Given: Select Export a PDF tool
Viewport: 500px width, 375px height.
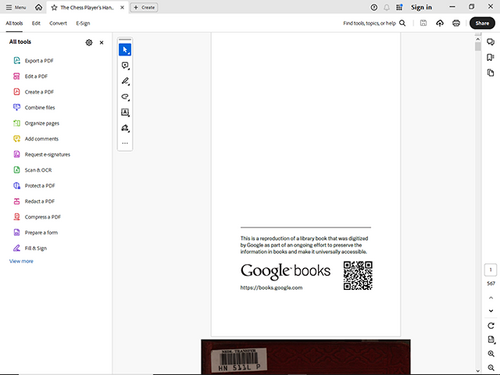Looking at the screenshot, I should click(33, 61).
